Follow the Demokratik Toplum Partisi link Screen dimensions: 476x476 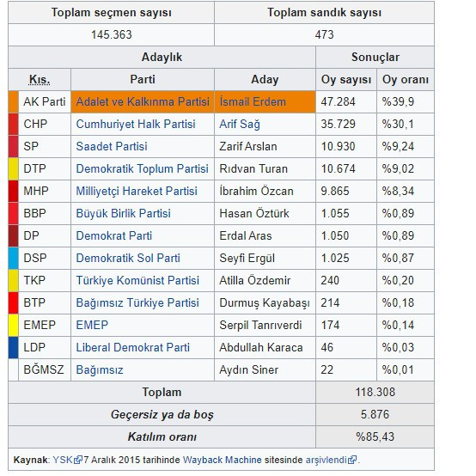point(142,168)
